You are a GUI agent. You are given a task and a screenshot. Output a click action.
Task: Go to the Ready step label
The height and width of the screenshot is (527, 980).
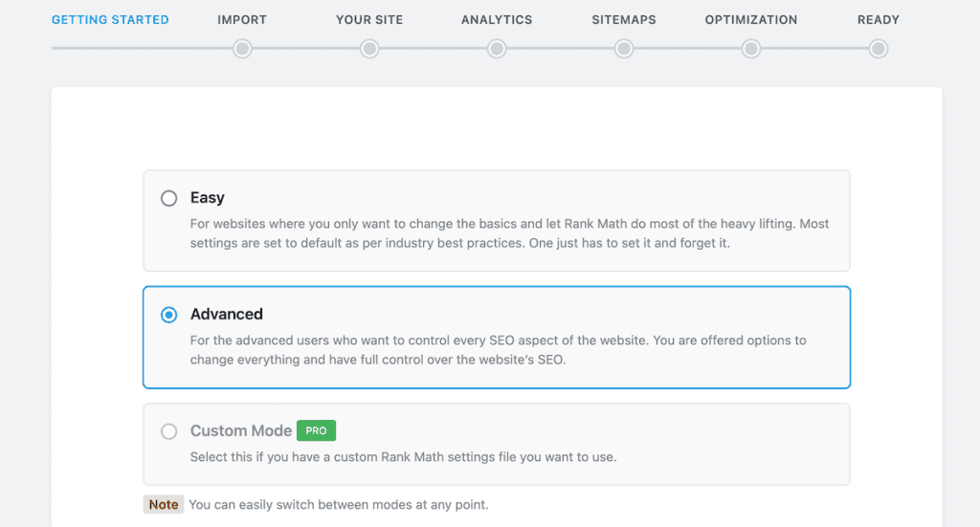coord(879,20)
